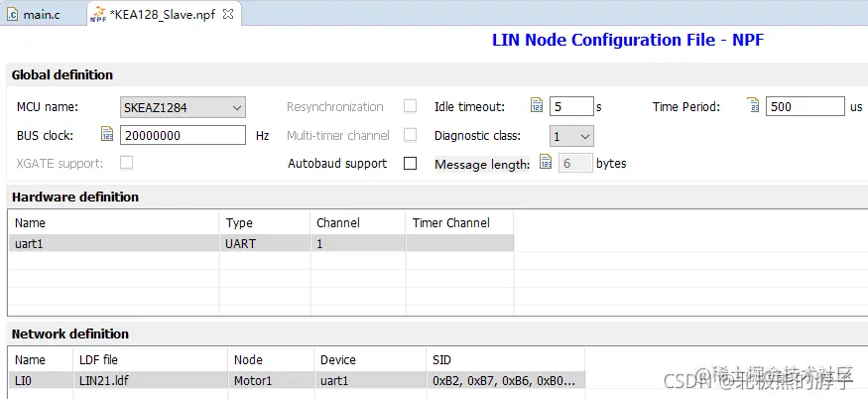868x399 pixels.
Task: Click the Hardware Name column header
Action: (x=113, y=222)
